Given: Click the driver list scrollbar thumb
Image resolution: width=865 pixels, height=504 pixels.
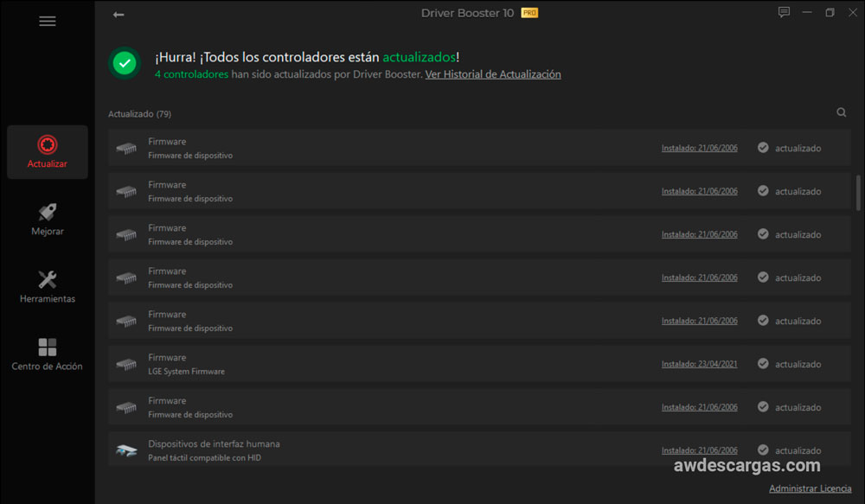Looking at the screenshot, I should [x=858, y=193].
